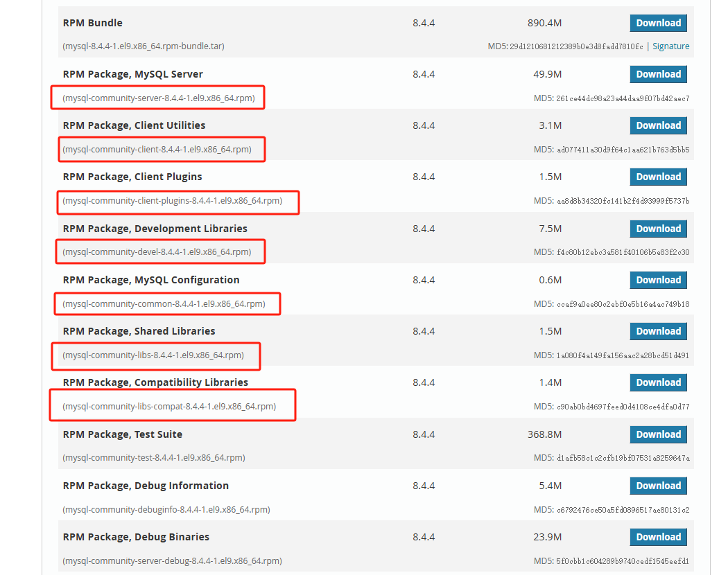Select filename mysql-community-common-8.4.4-1.el9.x86_64.rpm
The image size is (728, 575).
[164, 304]
